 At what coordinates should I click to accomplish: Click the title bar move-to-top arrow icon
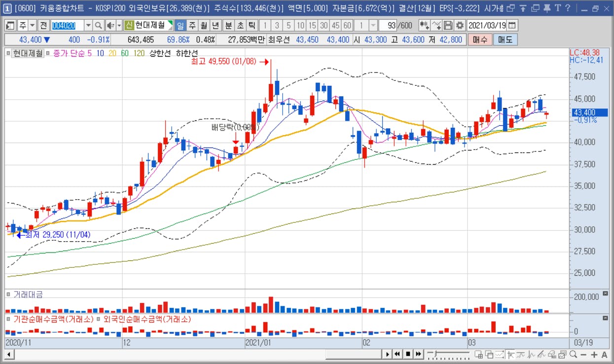(523, 8)
